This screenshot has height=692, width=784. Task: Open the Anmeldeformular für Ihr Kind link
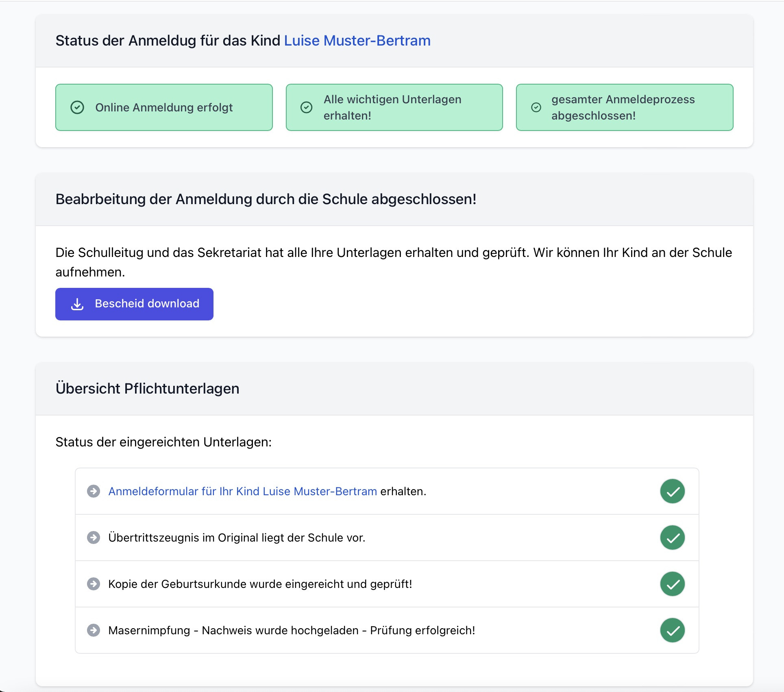point(242,491)
